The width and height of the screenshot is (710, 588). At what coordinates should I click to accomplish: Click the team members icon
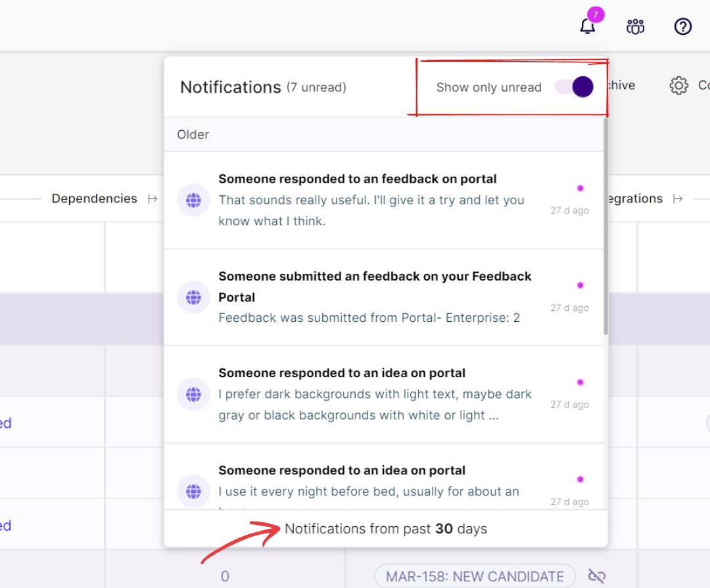click(x=634, y=27)
